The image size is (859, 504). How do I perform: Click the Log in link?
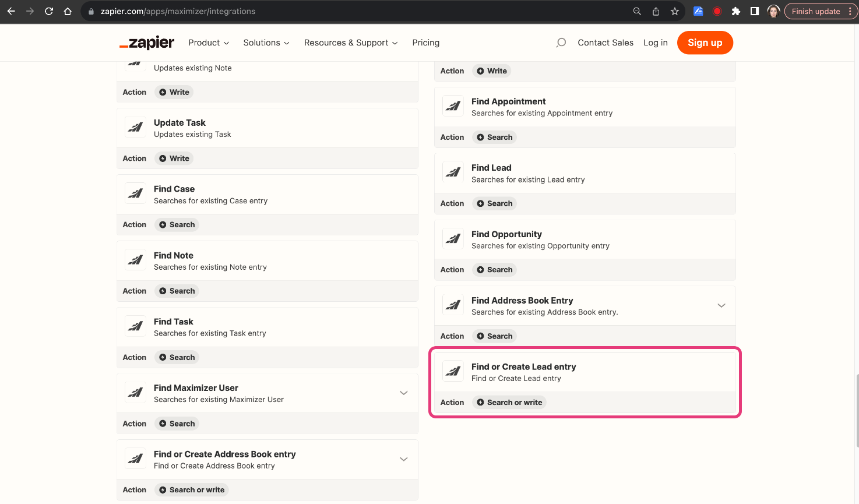point(656,43)
